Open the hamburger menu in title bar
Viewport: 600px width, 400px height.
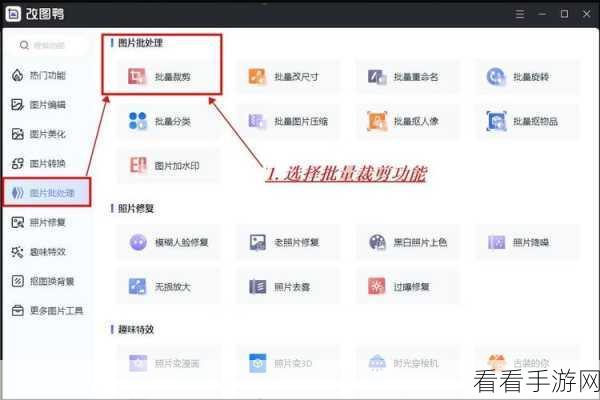520,14
